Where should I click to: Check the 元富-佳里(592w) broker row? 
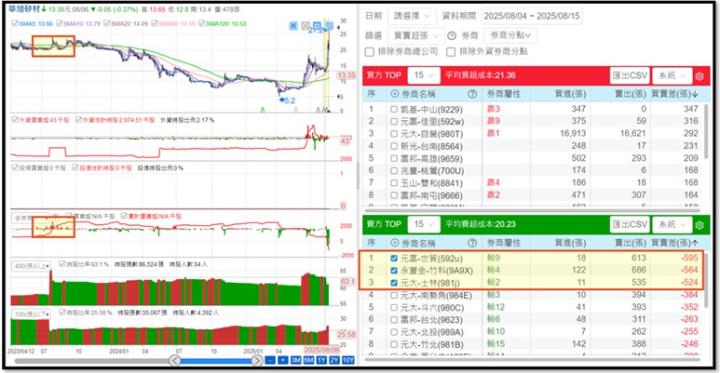(394, 121)
